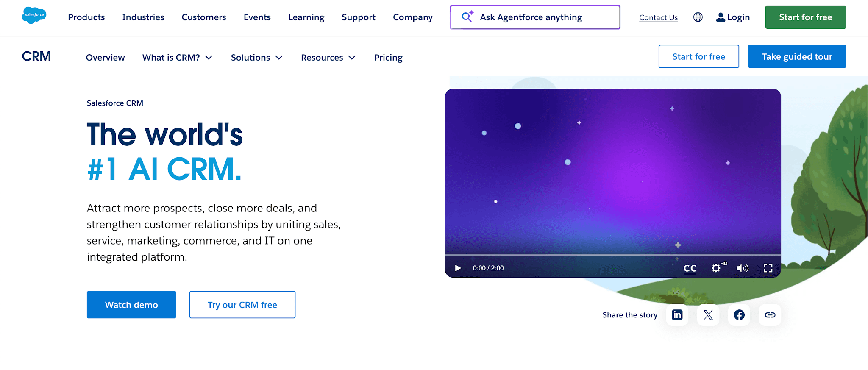Click the Salesforce cloud logo
868x370 pixels.
click(34, 16)
